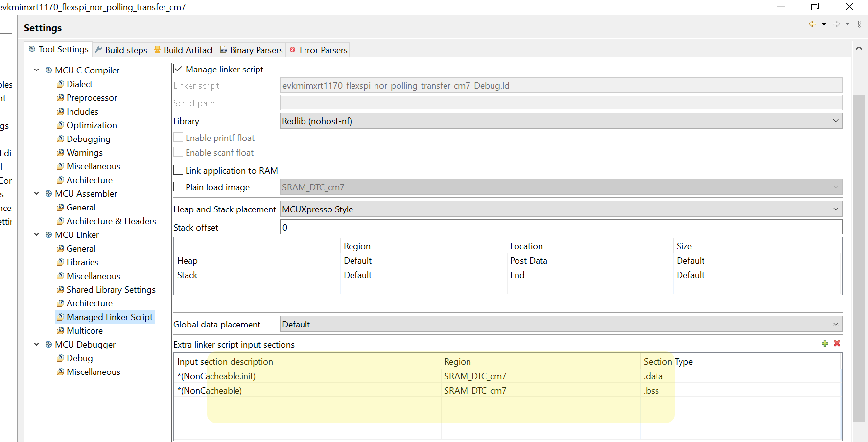Toggle the Plain load image checkbox
Image resolution: width=868 pixels, height=442 pixels.
click(179, 187)
